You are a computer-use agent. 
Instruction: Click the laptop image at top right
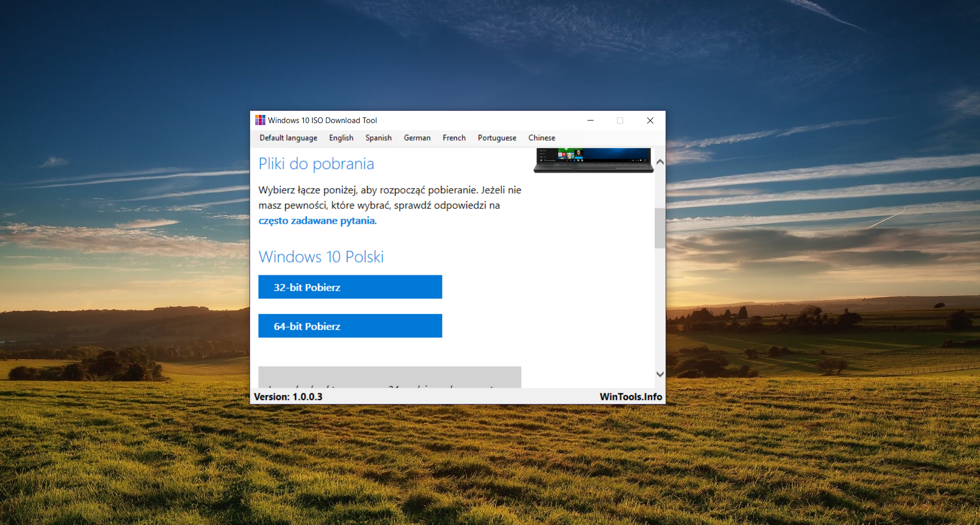point(593,160)
